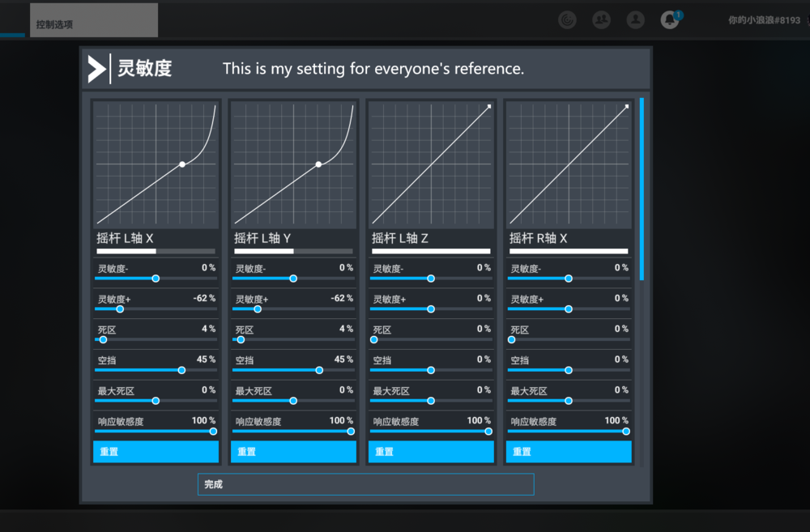Click the arrow logo beside 灵敏度 title

pos(96,69)
